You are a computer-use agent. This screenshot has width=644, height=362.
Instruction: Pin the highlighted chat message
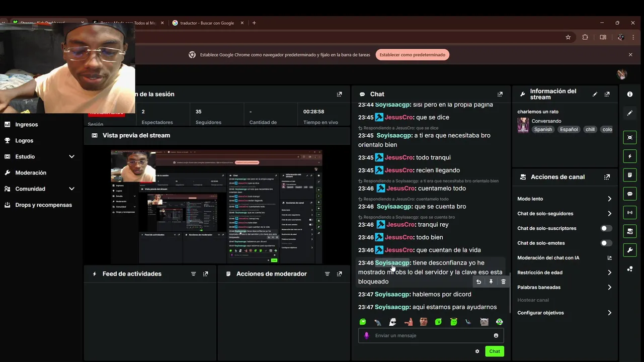point(491,282)
